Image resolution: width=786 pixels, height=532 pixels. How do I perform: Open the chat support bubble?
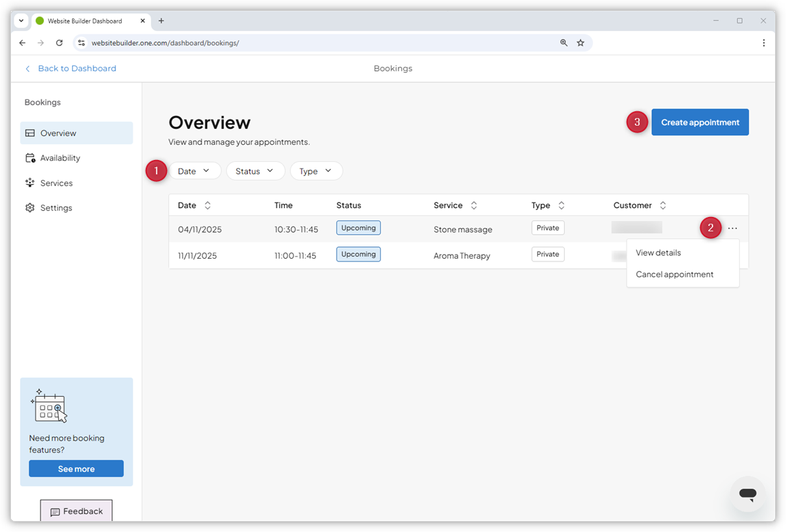[748, 494]
